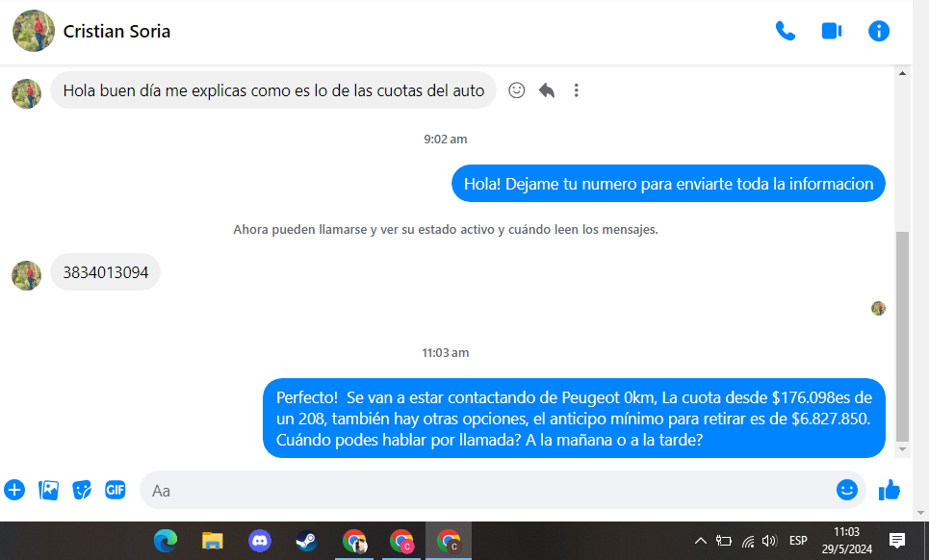929x560 pixels.
Task: Choose a sticker to send
Action: coord(82,490)
